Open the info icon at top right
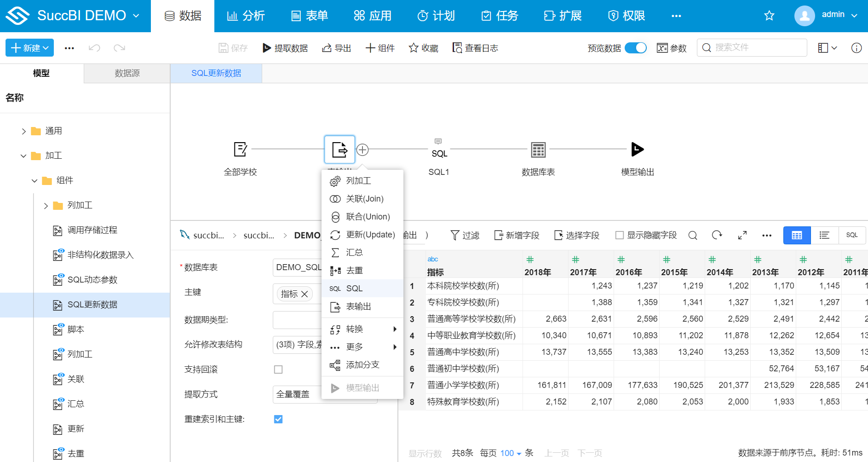This screenshot has width=868, height=462. point(856,48)
